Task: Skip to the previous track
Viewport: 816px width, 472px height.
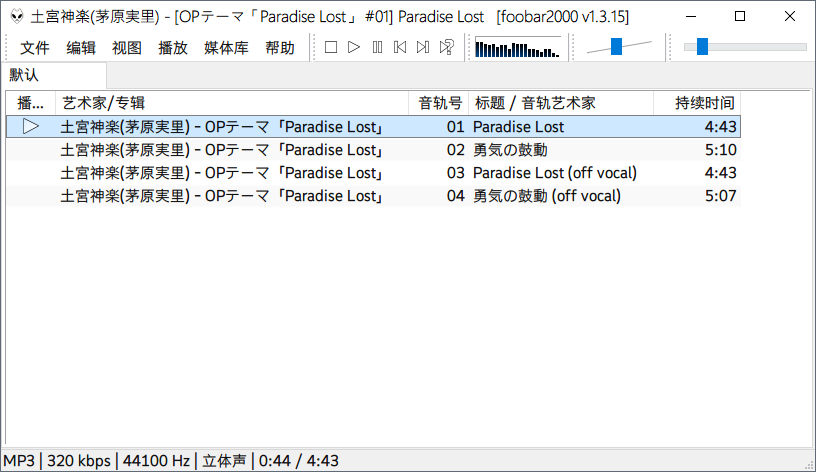Action: 400,47
